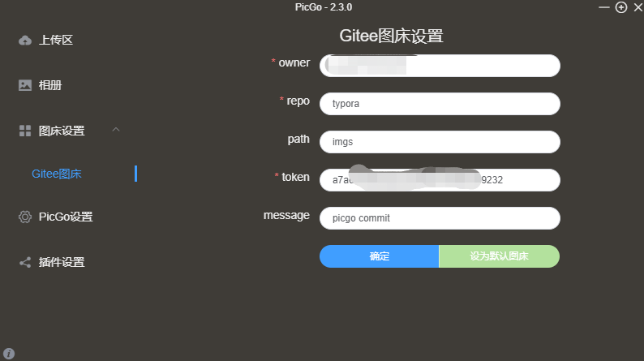644x361 pixels.
Task: Click the path field containing imgs
Action: [x=440, y=142]
